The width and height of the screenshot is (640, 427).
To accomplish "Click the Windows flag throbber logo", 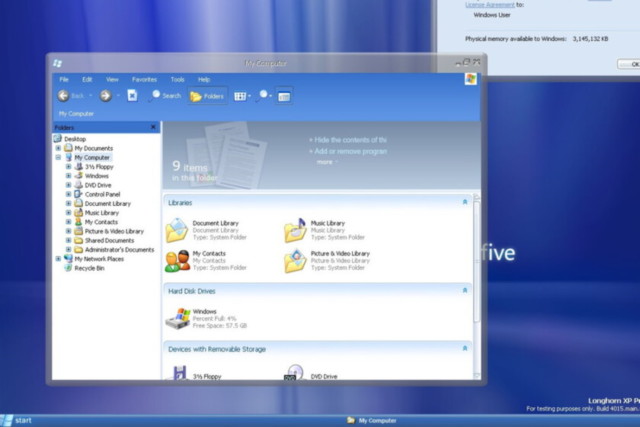I will tap(471, 79).
